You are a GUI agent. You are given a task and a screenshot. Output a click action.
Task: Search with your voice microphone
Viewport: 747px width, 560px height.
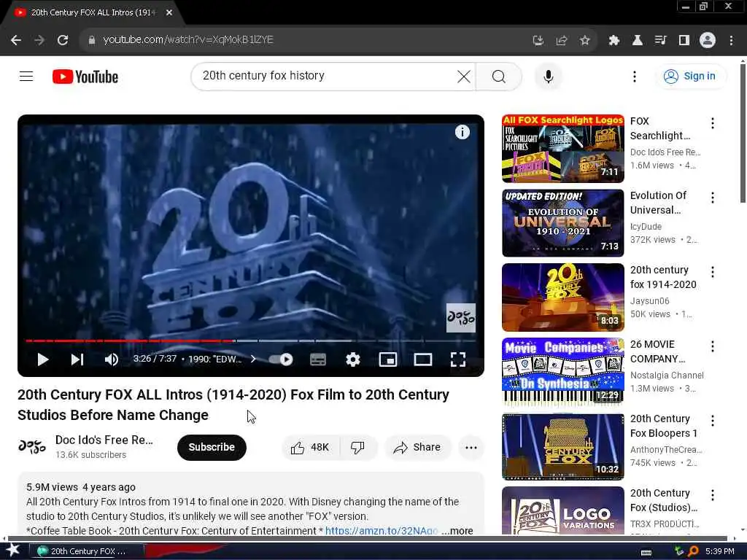tap(549, 76)
